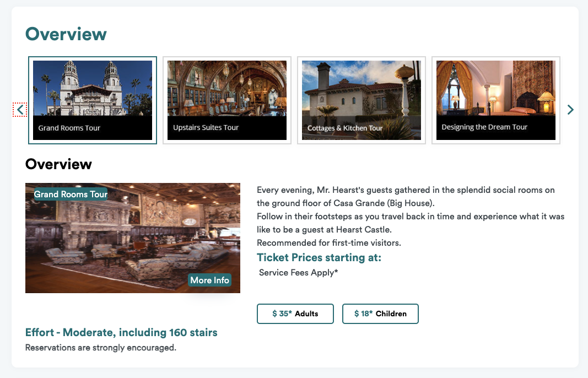Select the Upstairs Suites Tour card
Screen dimensions: 588x378
(227, 100)
